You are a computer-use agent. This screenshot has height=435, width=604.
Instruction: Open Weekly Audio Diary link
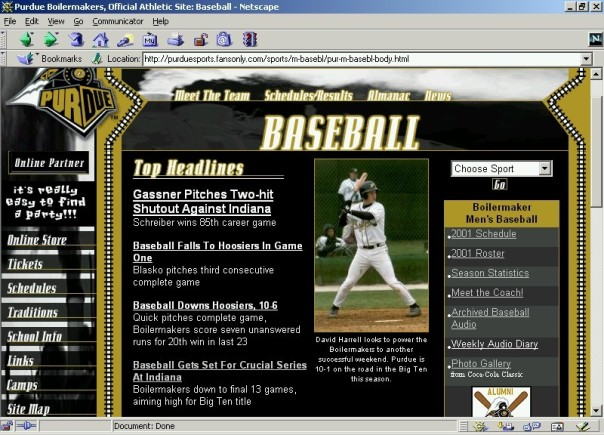coord(495,344)
